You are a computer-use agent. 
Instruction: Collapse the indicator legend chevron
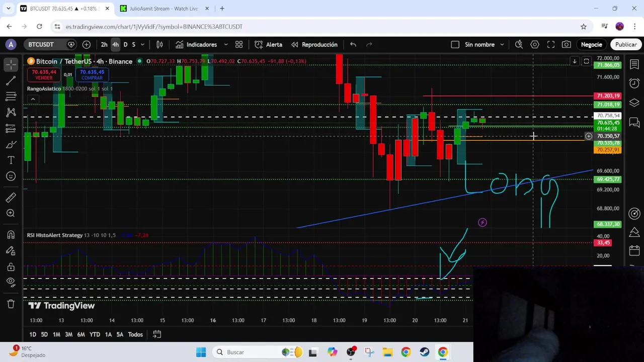click(x=33, y=100)
